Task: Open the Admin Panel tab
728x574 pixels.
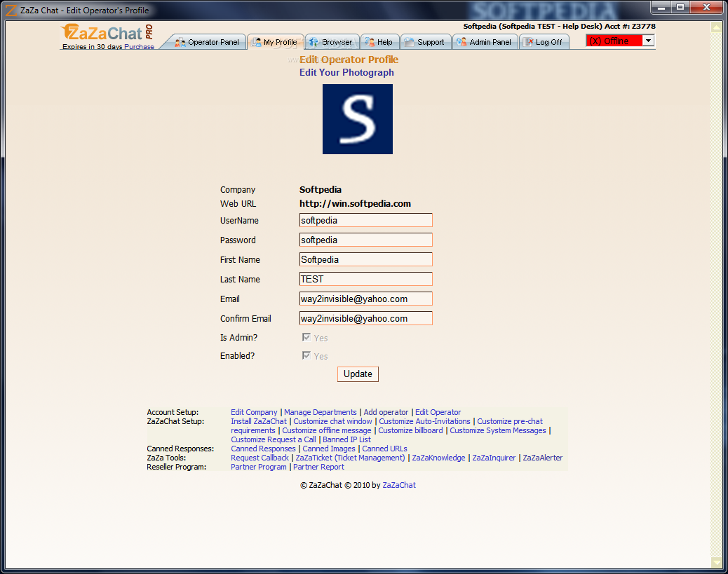Action: 485,42
